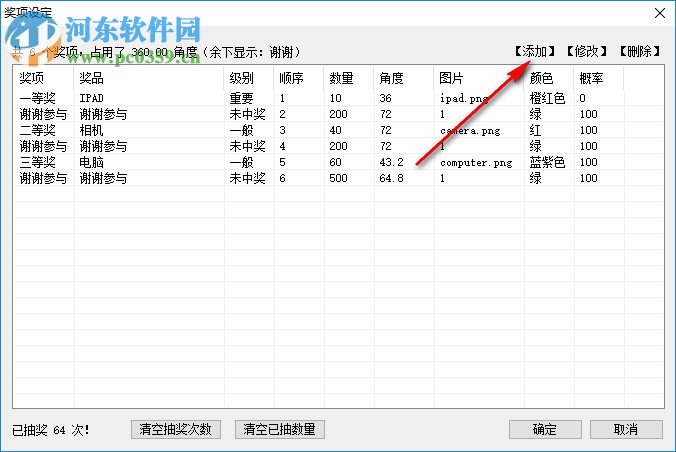The width and height of the screenshot is (676, 452).
Task: Click the 颜色 column header
Action: click(x=549, y=78)
